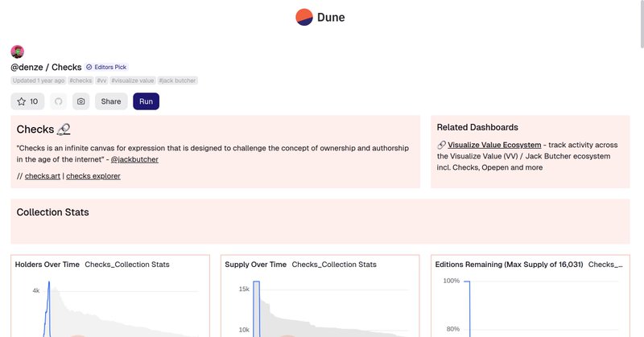This screenshot has height=337, width=644.
Task: Click the page vertical scrollbar
Action: tap(641, 25)
